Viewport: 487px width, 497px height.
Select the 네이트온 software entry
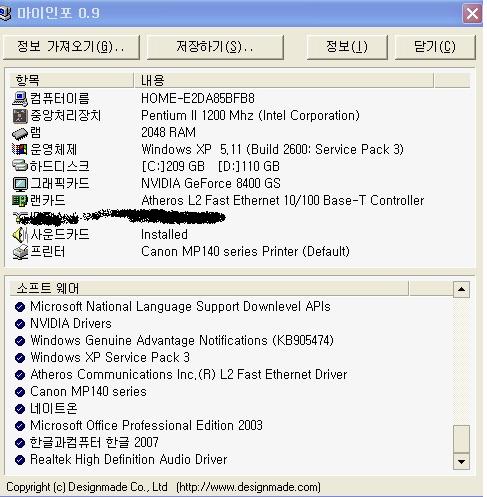(x=54, y=409)
